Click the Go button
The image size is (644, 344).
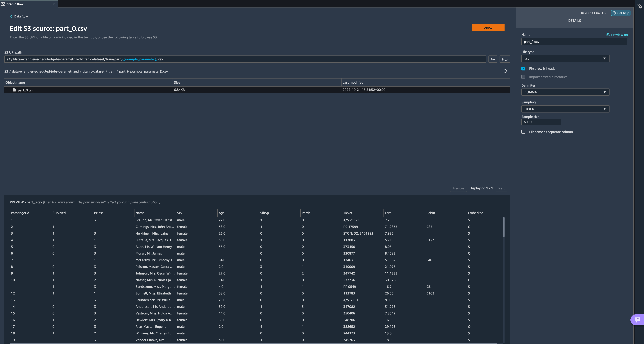tap(492, 59)
